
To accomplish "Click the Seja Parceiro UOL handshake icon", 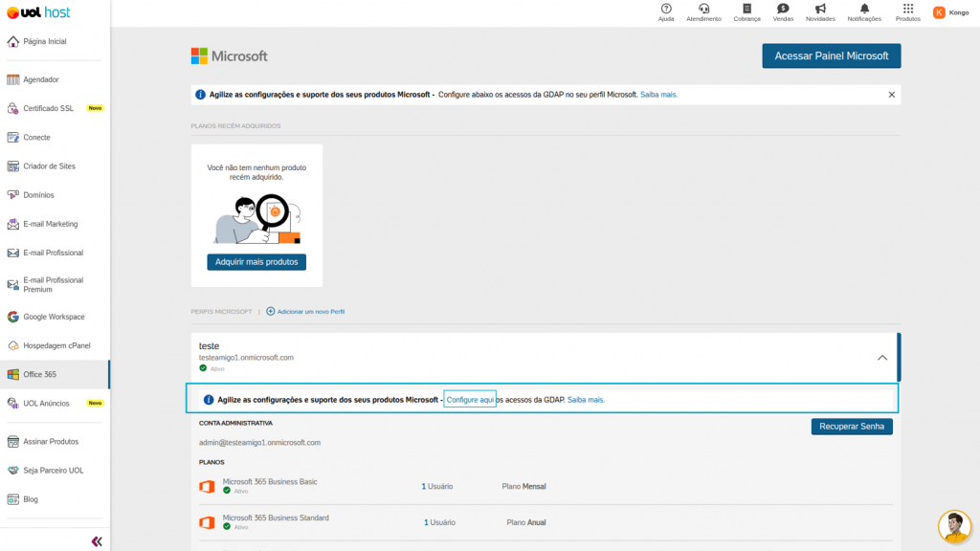I will (x=13, y=471).
